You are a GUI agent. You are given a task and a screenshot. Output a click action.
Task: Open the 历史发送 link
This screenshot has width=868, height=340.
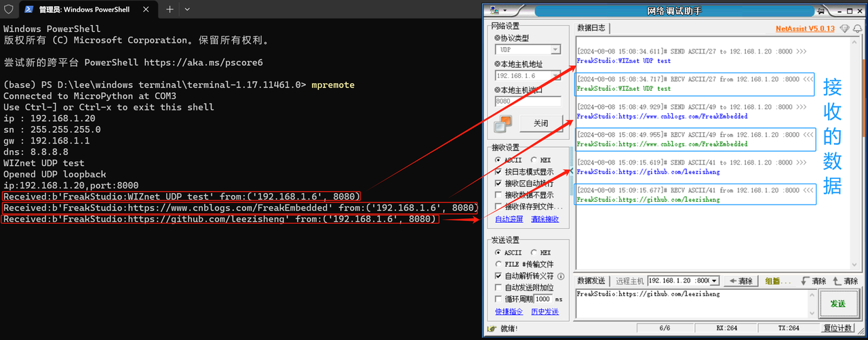click(545, 312)
